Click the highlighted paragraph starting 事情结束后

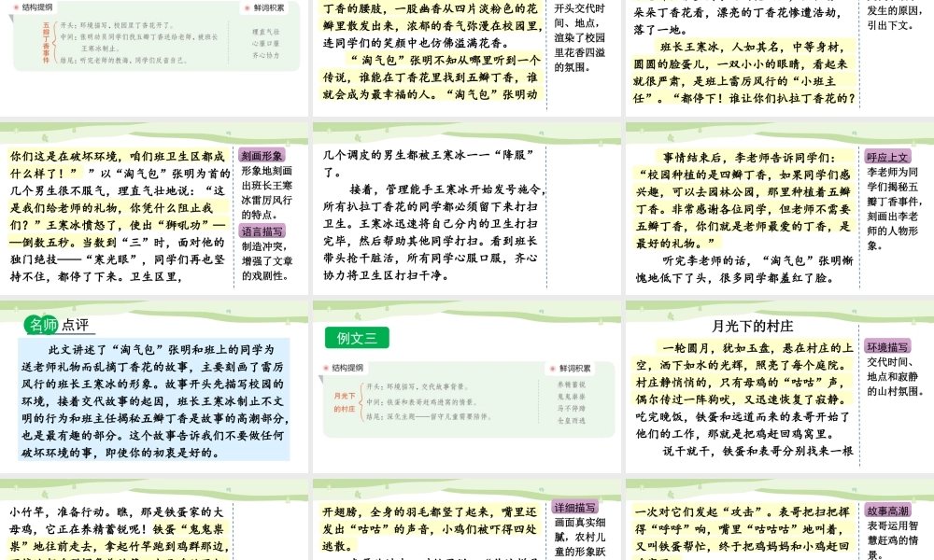[744, 200]
